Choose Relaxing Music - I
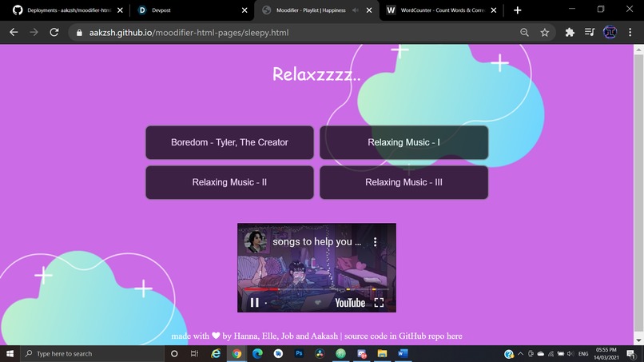 [403, 142]
